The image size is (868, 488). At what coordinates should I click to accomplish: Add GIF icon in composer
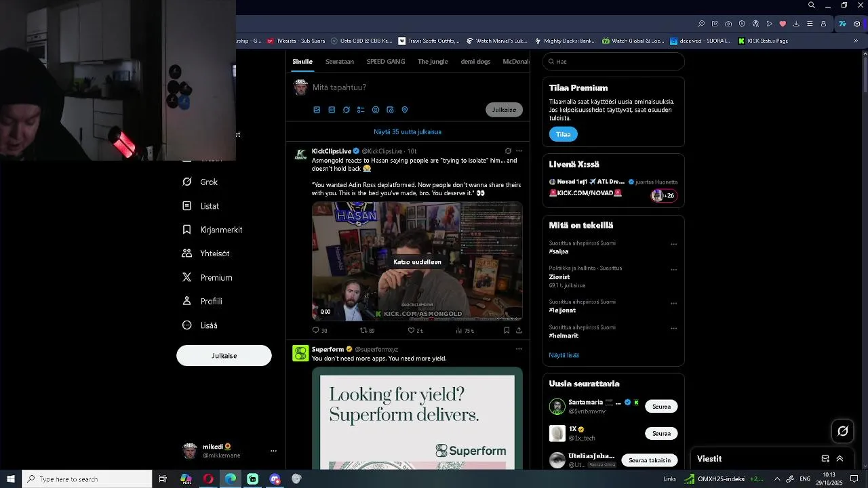pyautogui.click(x=332, y=110)
